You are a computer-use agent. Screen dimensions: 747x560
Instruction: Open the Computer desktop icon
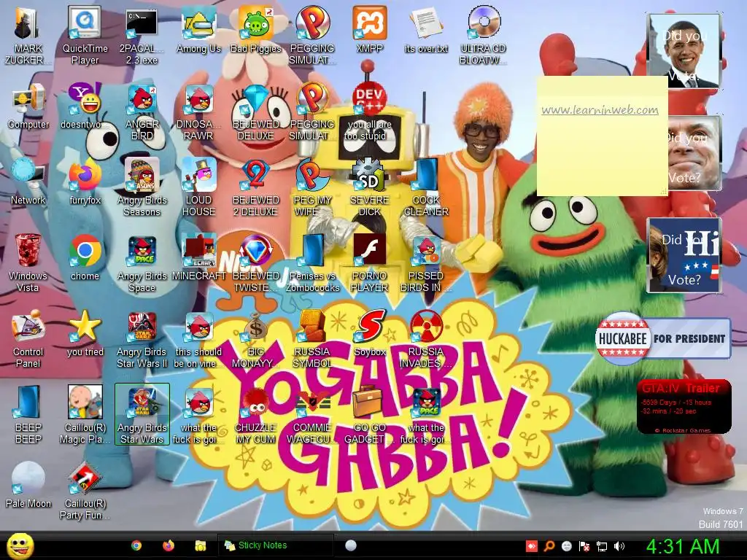[28, 106]
